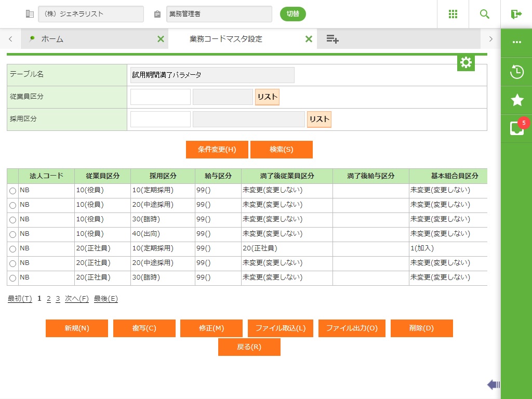Open favorites star icon in sidebar

(x=516, y=100)
